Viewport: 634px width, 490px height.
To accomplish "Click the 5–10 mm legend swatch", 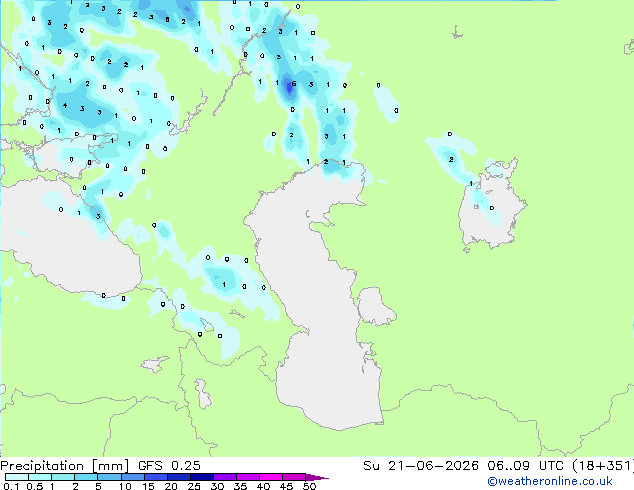I will pos(109,477).
